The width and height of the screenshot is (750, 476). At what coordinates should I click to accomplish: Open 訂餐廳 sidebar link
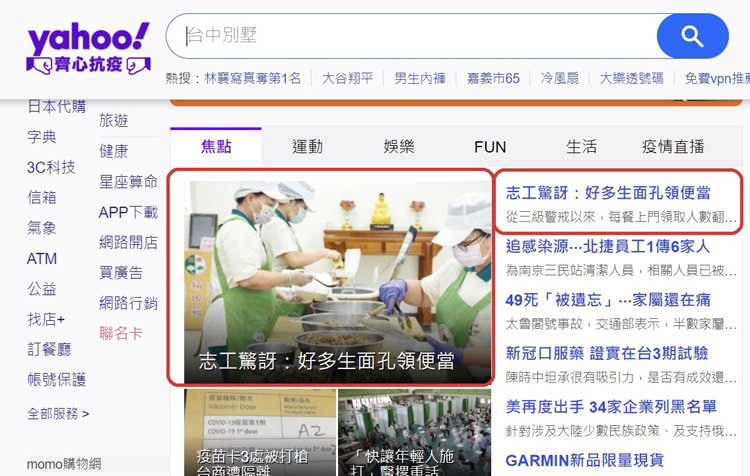pyautogui.click(x=49, y=349)
